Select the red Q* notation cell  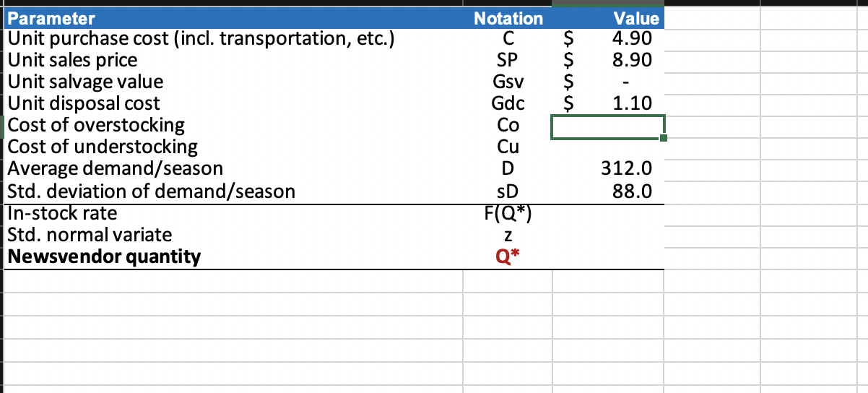tap(508, 256)
